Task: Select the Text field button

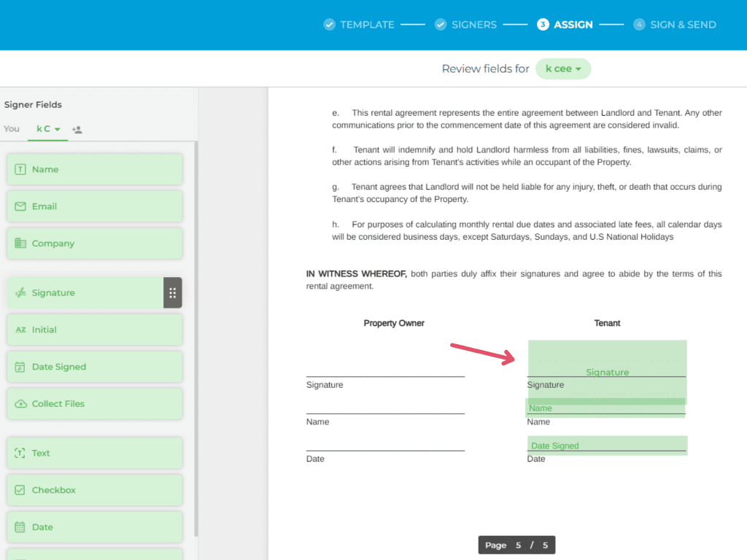Action: coord(95,454)
